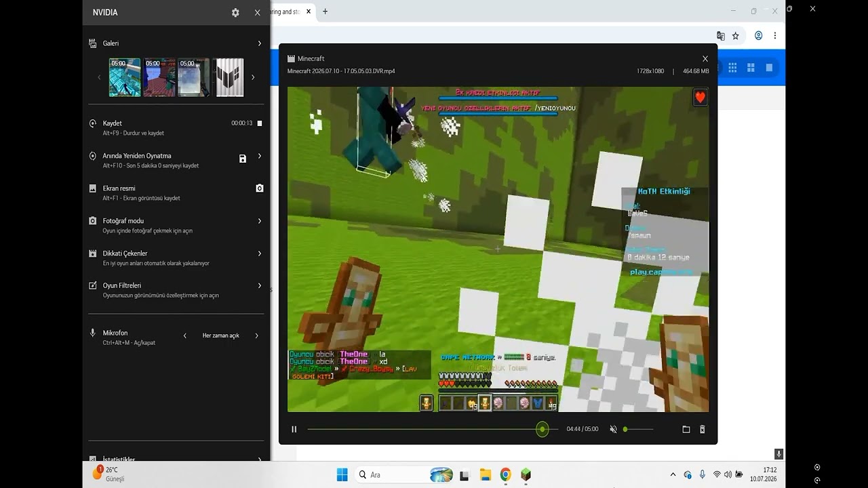868x488 pixels.
Task: Open the Windows Start menu
Action: pyautogui.click(x=342, y=474)
